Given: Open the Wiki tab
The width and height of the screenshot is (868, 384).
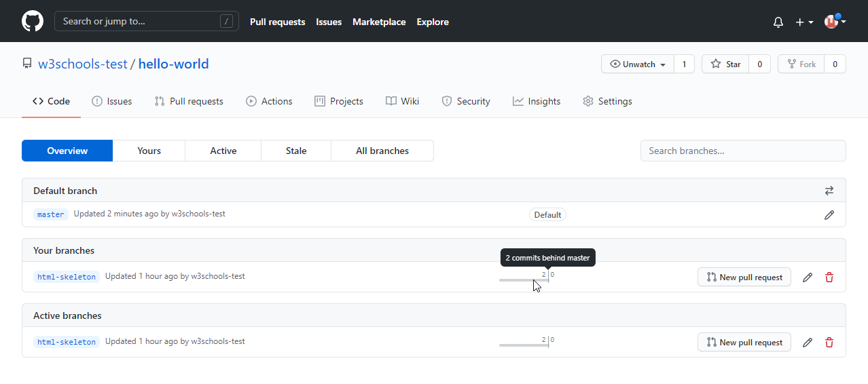Looking at the screenshot, I should (402, 101).
